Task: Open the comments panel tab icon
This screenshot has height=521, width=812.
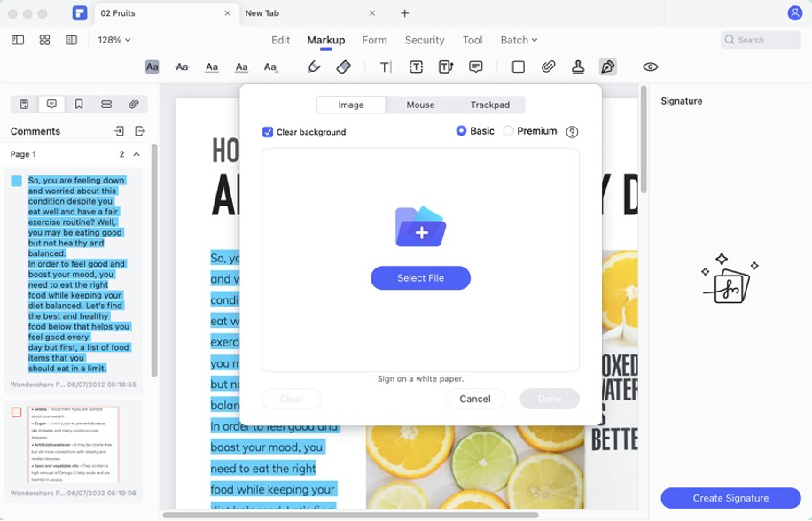Action: click(x=51, y=104)
